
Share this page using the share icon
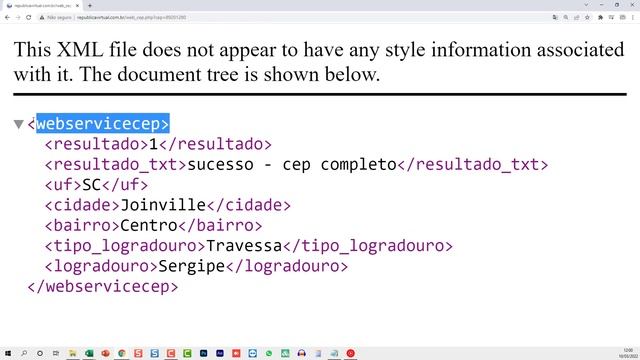click(x=576, y=18)
